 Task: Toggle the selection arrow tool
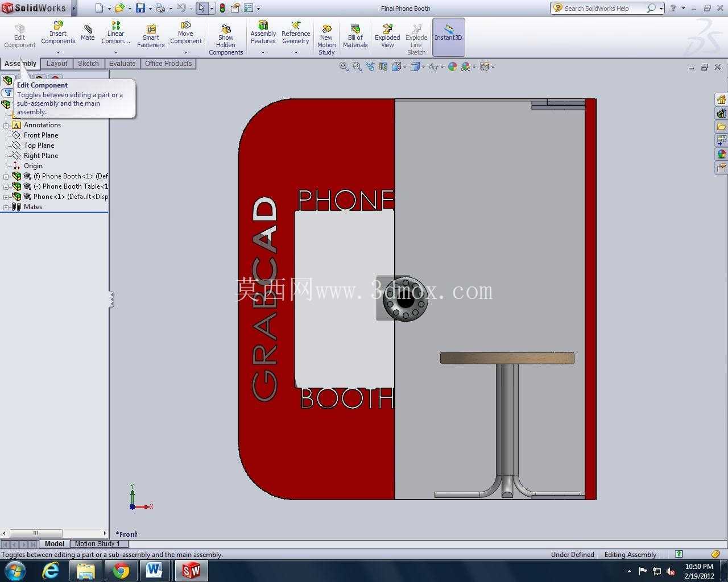point(202,8)
